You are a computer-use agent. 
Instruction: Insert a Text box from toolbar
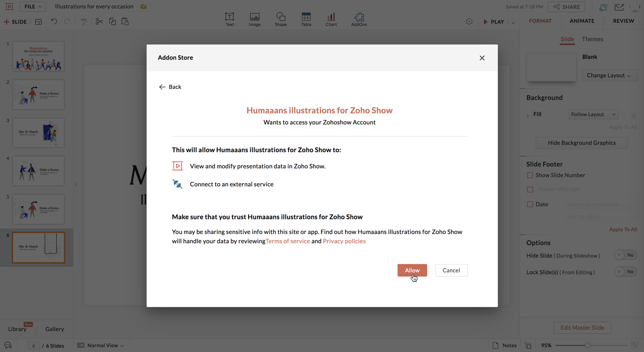tap(229, 19)
